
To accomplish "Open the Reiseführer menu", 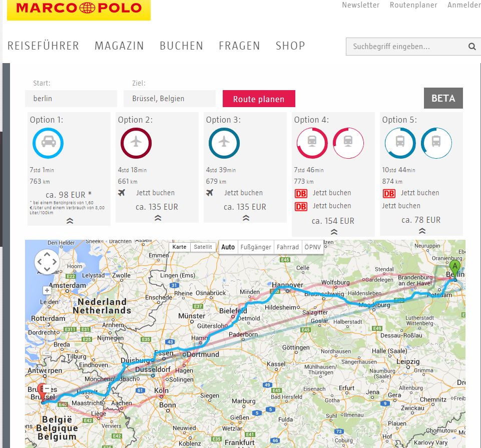I will (43, 46).
